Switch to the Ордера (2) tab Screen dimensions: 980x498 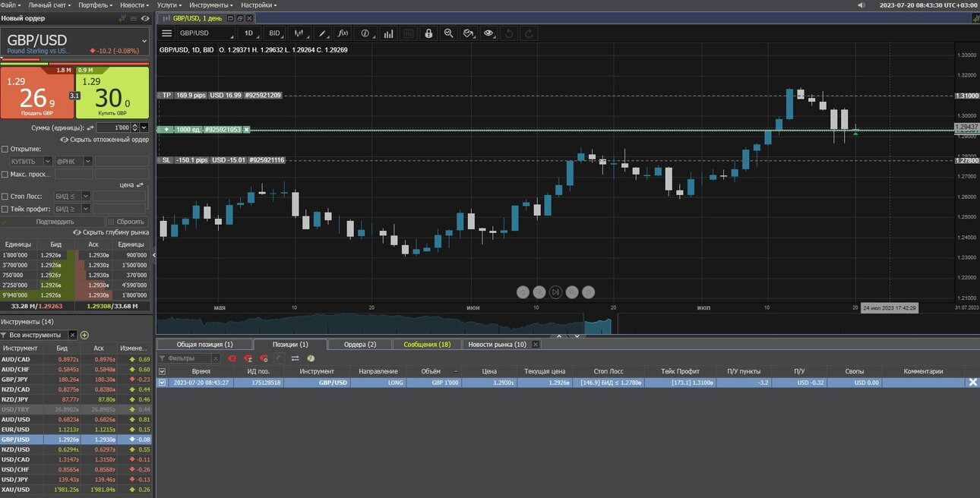360,345
